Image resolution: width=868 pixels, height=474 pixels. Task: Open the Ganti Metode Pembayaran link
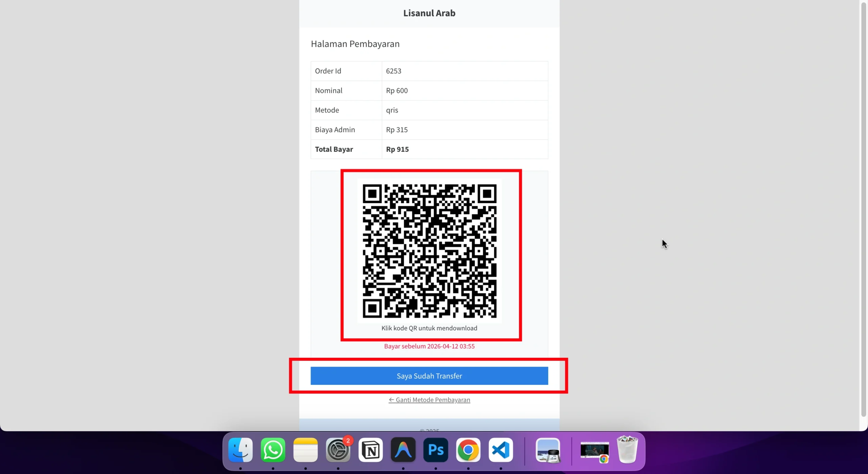pos(429,400)
